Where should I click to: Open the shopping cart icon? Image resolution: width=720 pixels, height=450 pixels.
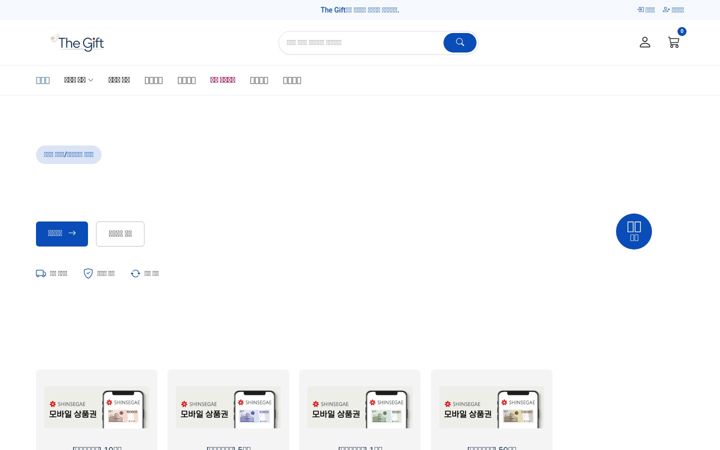[673, 43]
